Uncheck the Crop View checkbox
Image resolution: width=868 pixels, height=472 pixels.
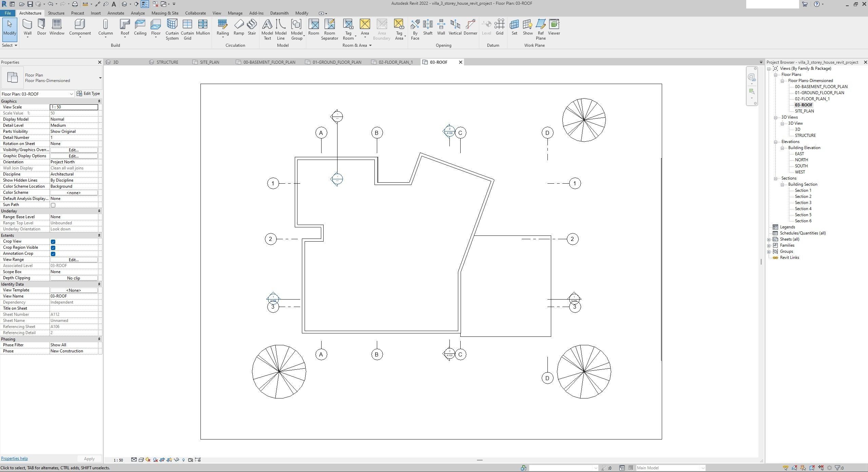[x=53, y=242]
